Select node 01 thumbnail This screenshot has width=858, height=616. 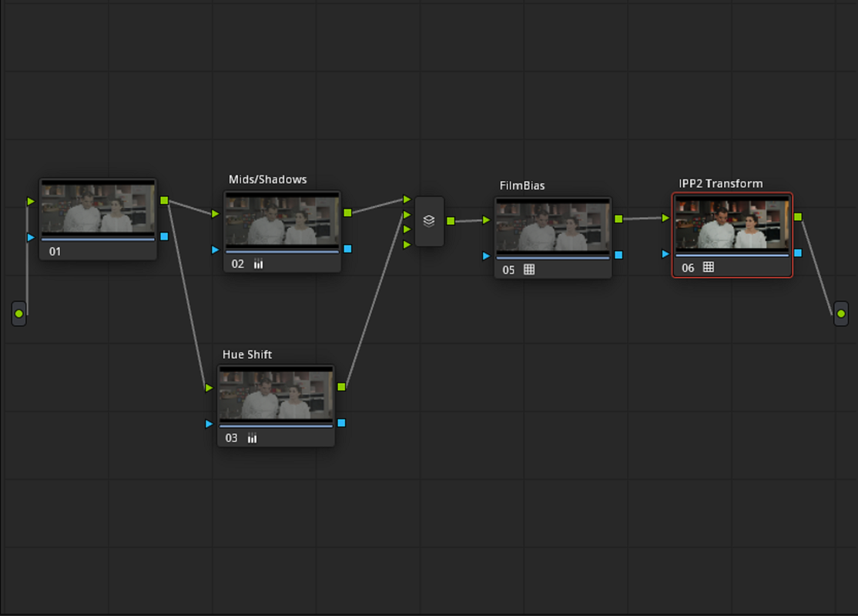click(x=98, y=209)
